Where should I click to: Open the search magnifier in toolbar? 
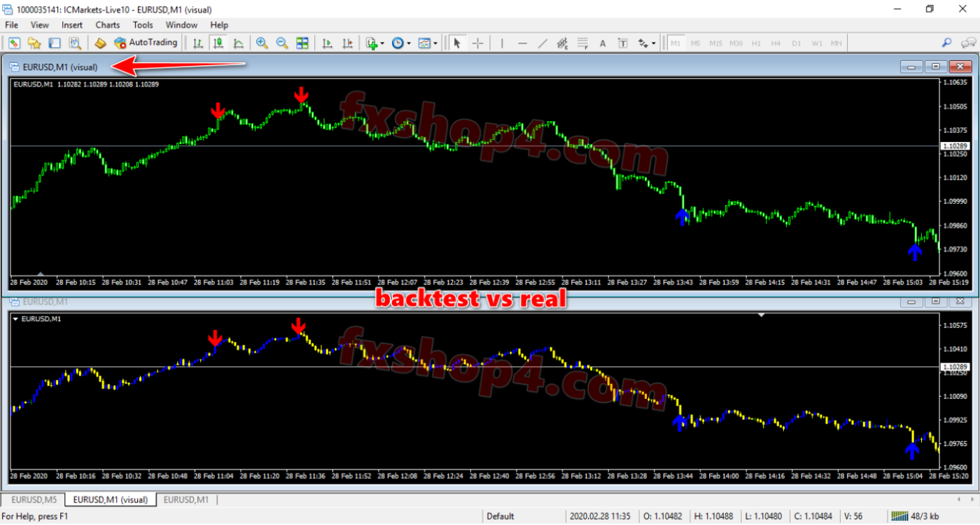(x=946, y=43)
